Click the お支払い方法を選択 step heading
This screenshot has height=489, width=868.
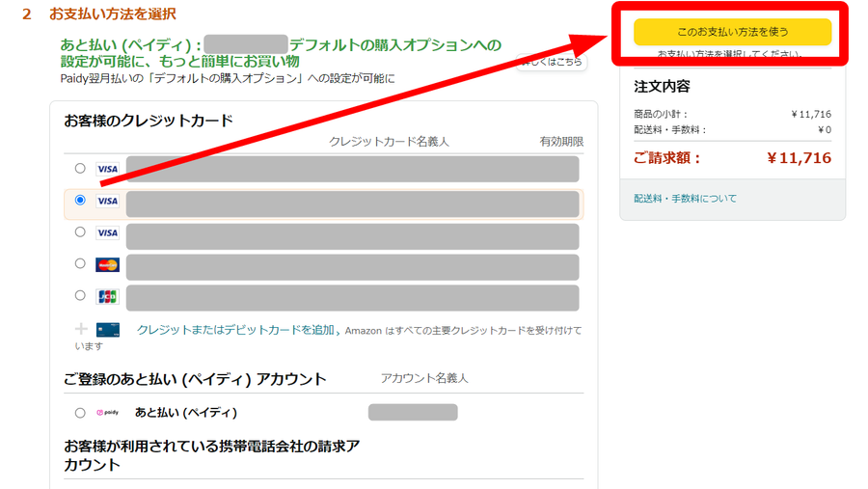[113, 14]
